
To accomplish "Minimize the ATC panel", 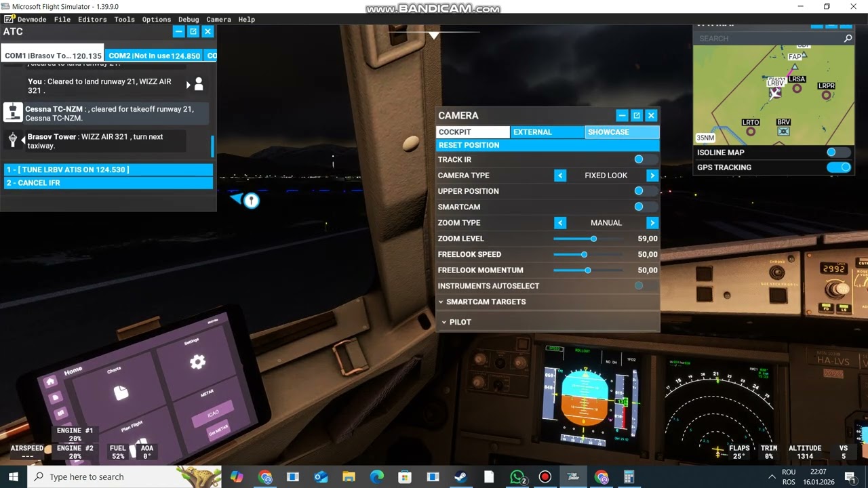I will [178, 31].
